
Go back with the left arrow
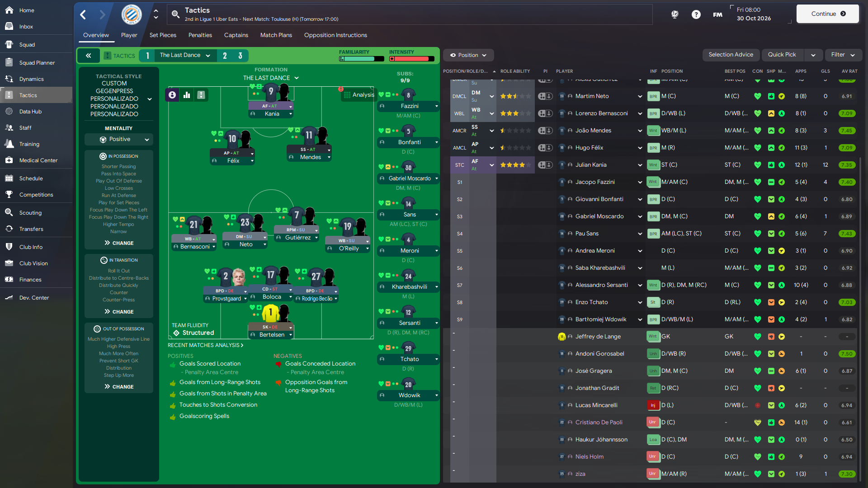pyautogui.click(x=83, y=14)
